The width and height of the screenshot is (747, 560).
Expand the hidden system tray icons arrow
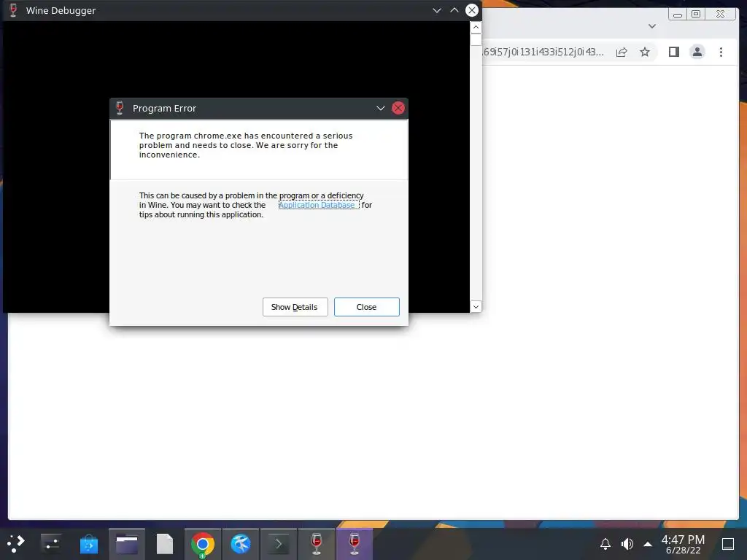(x=648, y=544)
